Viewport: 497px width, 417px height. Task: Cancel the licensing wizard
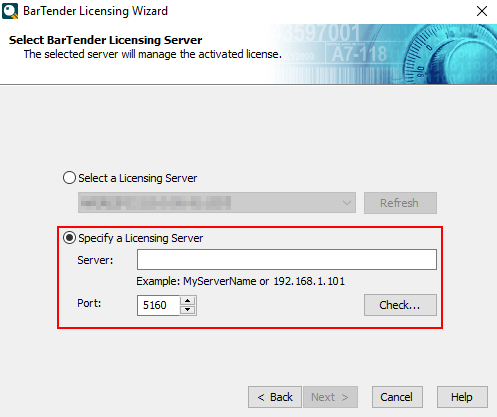[x=397, y=397]
